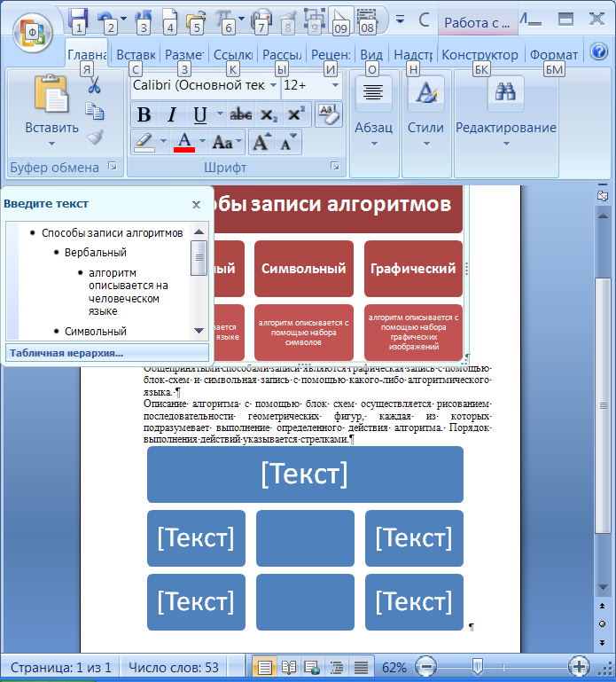Open the Calibri font name dropdown

(x=273, y=85)
